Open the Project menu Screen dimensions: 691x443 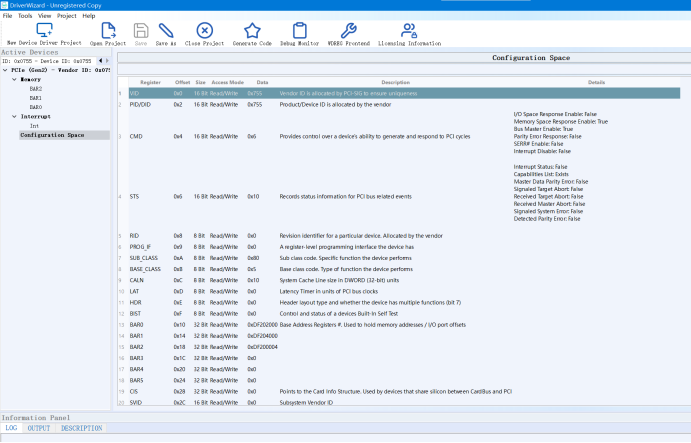(67, 16)
